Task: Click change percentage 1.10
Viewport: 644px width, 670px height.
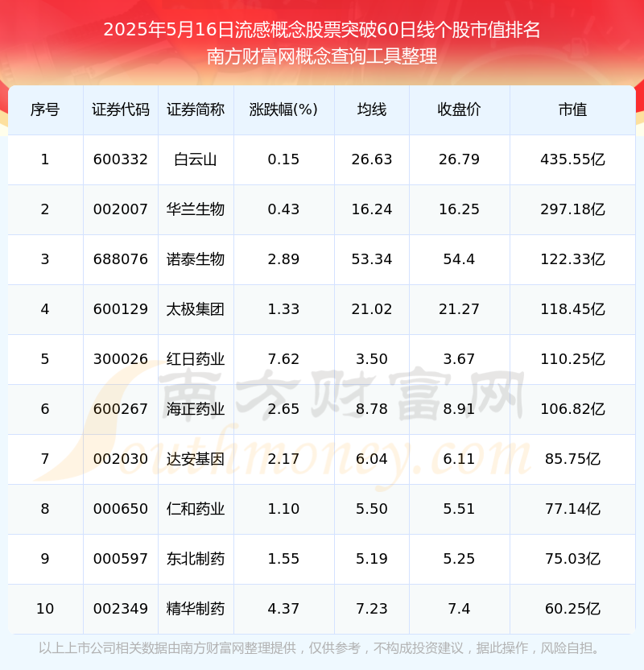Action: 283,509
